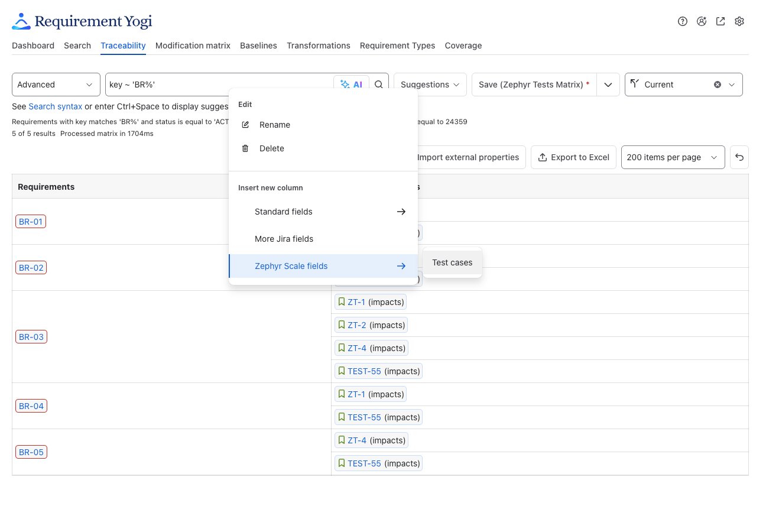Click bookmark icon of TEST-55 in BR-04 row
The image size is (766, 532).
point(341,417)
